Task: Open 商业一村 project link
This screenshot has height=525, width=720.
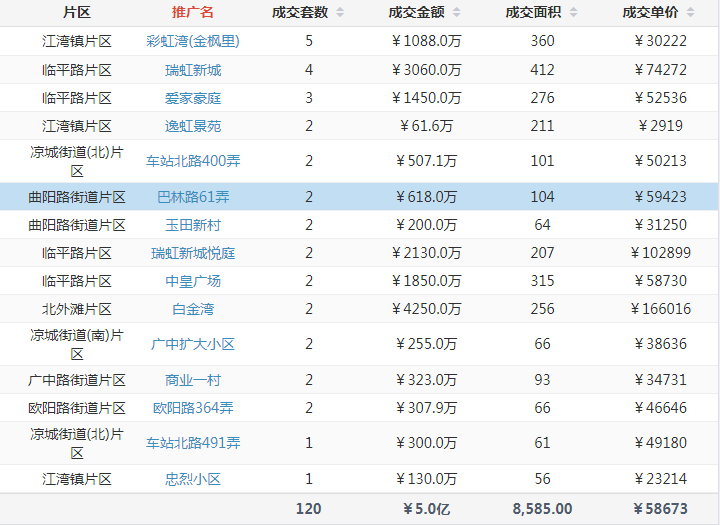Action: [193, 380]
